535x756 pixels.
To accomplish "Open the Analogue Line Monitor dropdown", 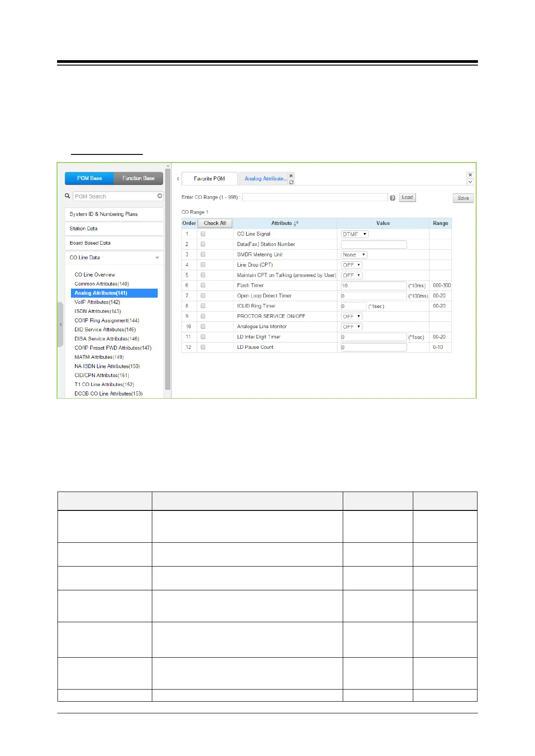I will 351,327.
